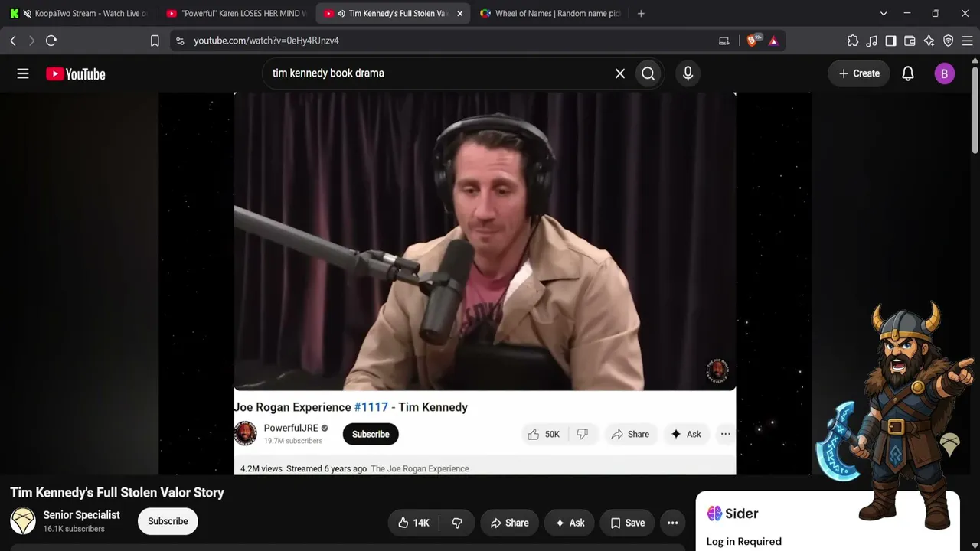Open the Senior Specialist channel name link

coord(82,515)
